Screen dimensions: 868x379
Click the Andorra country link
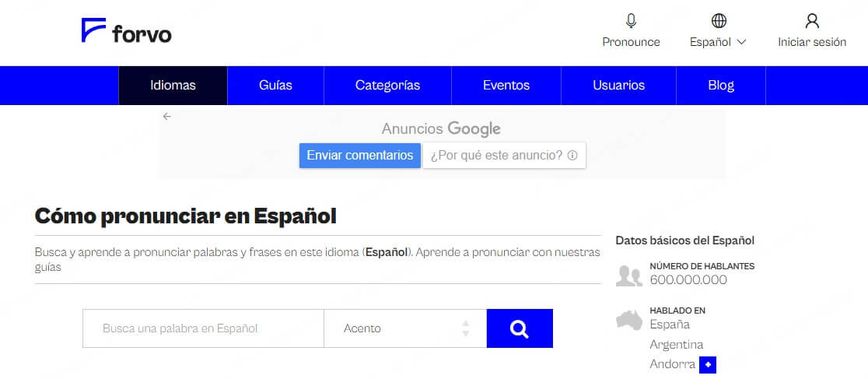point(673,364)
